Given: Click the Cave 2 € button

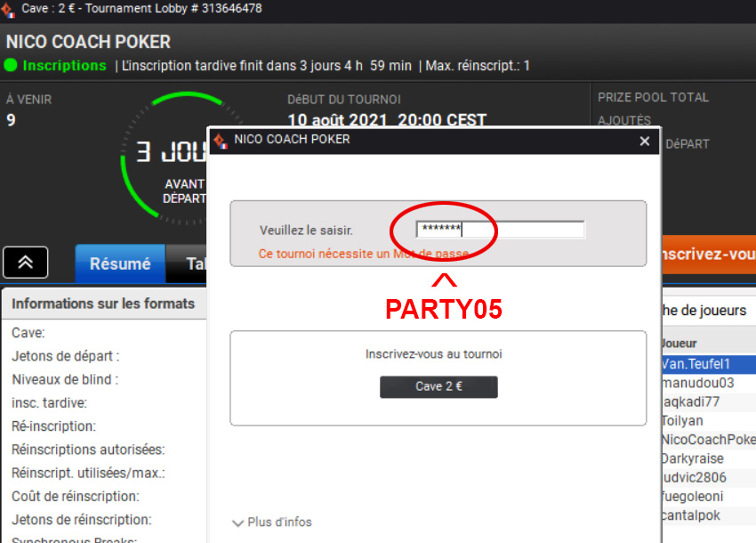Looking at the screenshot, I should 438,386.
